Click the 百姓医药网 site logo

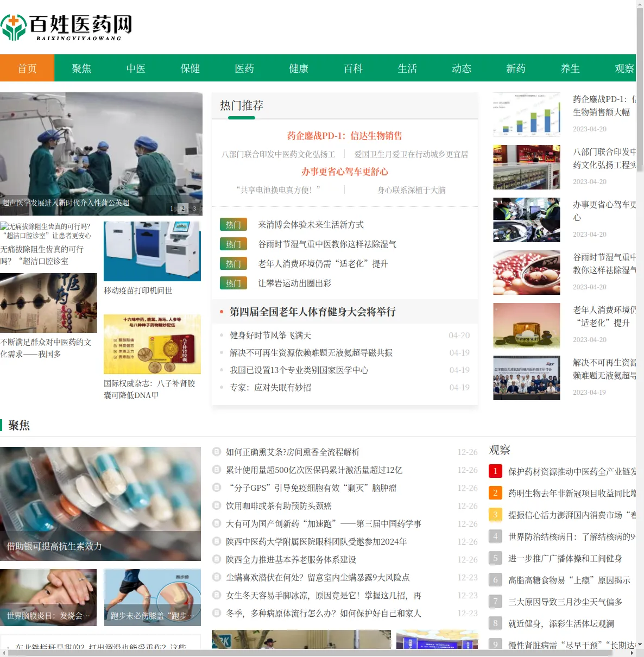point(66,27)
